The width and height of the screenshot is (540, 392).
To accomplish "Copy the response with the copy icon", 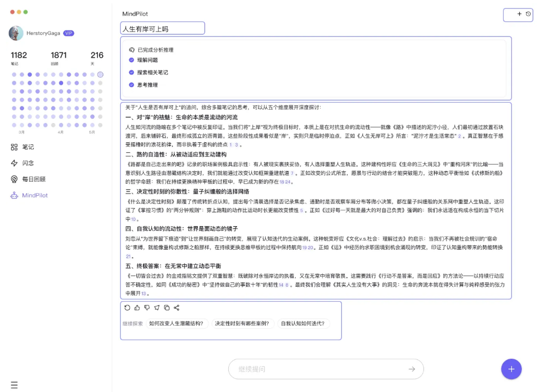I will point(167,308).
